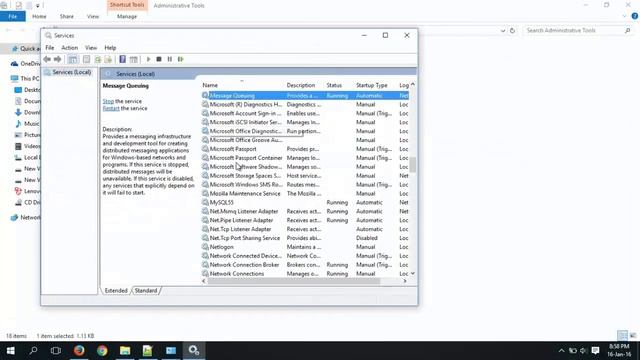Select the MySQL55 service
The width and height of the screenshot is (640, 360).
(x=305, y=202)
